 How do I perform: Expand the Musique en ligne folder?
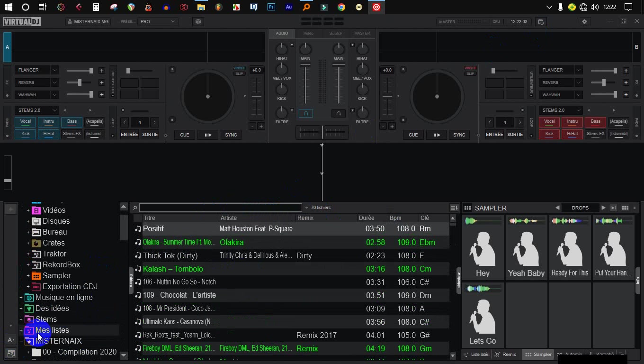click(21, 298)
